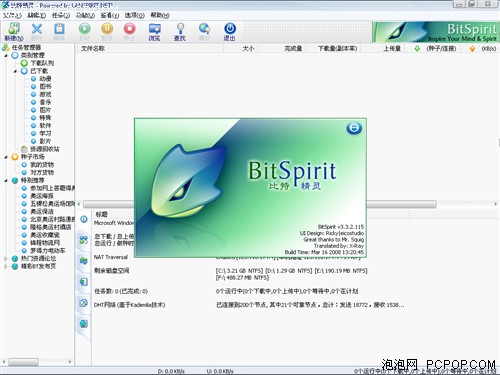The width and height of the screenshot is (500, 375).
Task: Select 对方货物 under 种子市场
Action: 42,173
